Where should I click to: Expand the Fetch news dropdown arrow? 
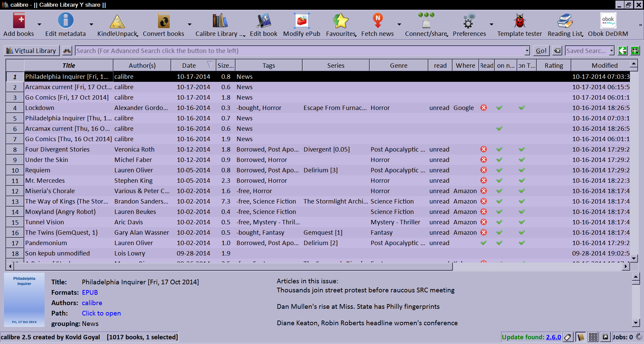point(399,24)
